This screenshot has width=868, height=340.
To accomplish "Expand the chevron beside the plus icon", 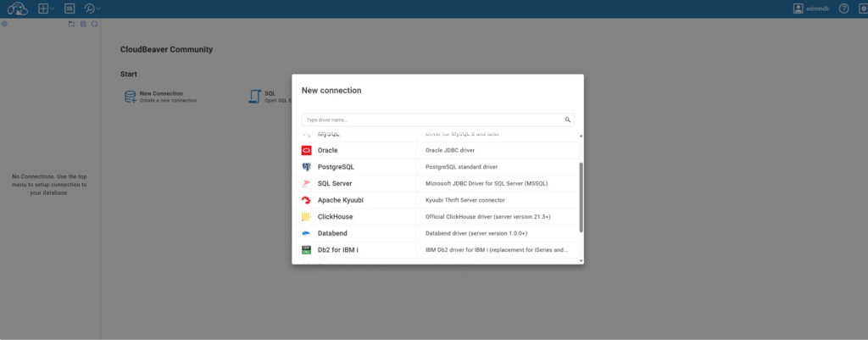I will click(x=53, y=8).
